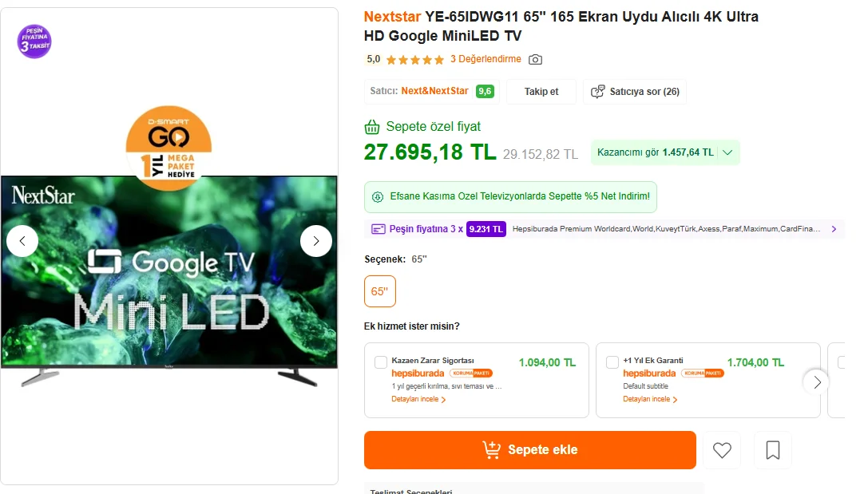This screenshot has height=494, width=868.
Task: Click the D-Smart GO gift badge
Action: 168,145
